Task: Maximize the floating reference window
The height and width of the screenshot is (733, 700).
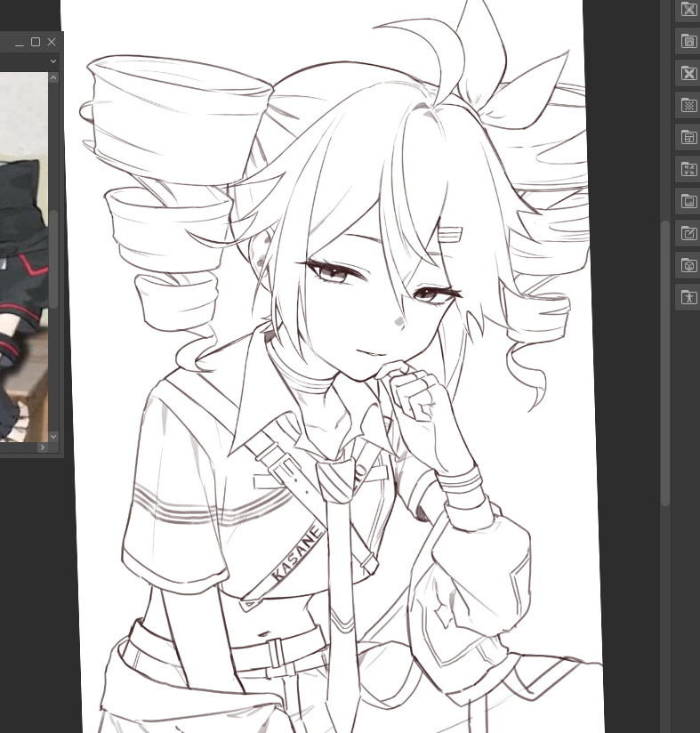Action: coord(36,42)
